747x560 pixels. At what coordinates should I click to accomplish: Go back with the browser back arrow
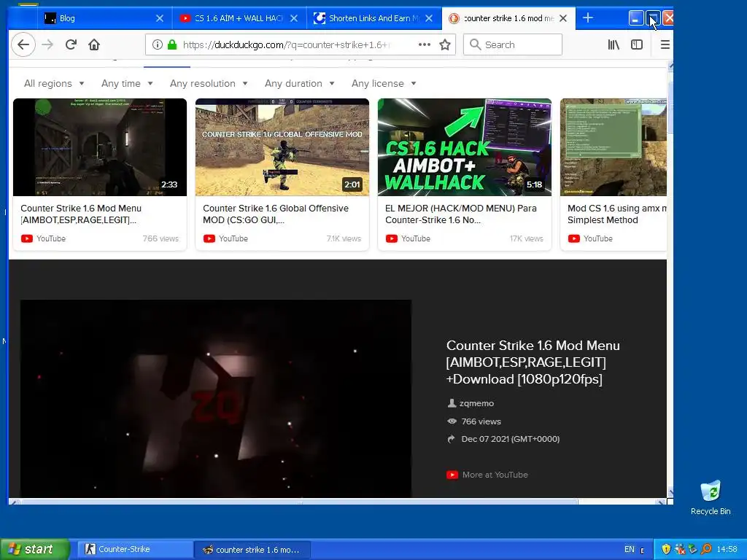coord(23,44)
